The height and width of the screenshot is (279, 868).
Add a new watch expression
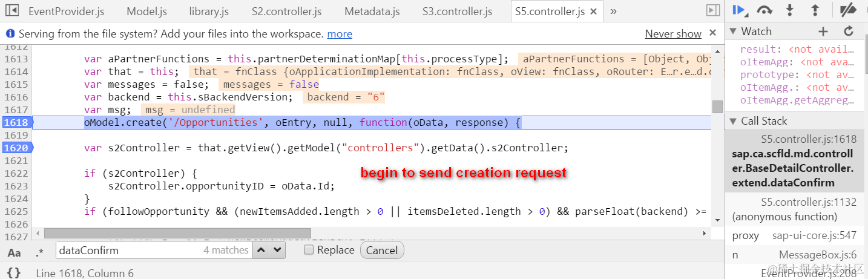click(x=823, y=31)
